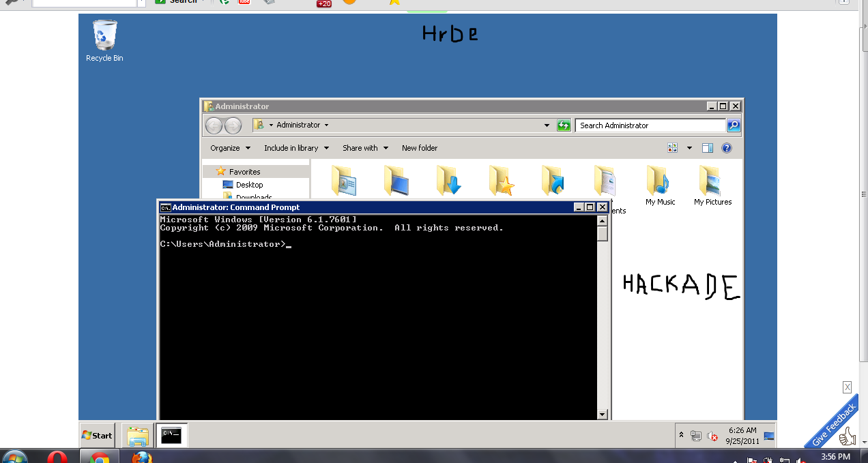Show hidden remote tray icons chevron

pyautogui.click(x=681, y=435)
